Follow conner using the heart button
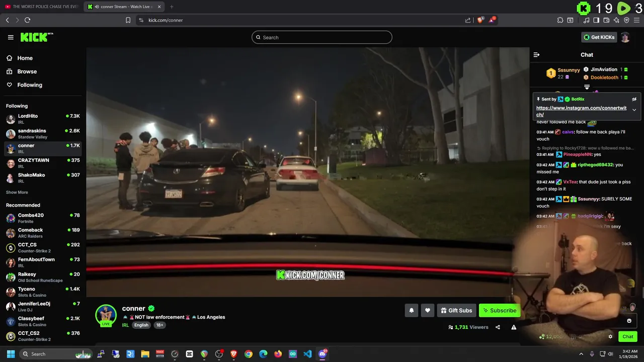This screenshot has width=644, height=362. [427, 310]
